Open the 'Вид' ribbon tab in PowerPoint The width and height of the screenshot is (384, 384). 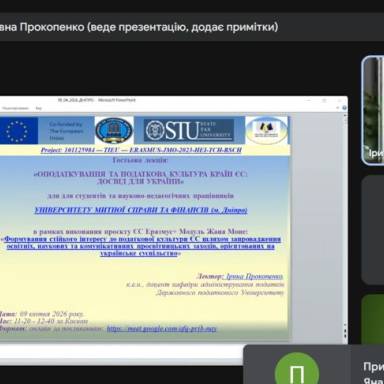pos(39,108)
